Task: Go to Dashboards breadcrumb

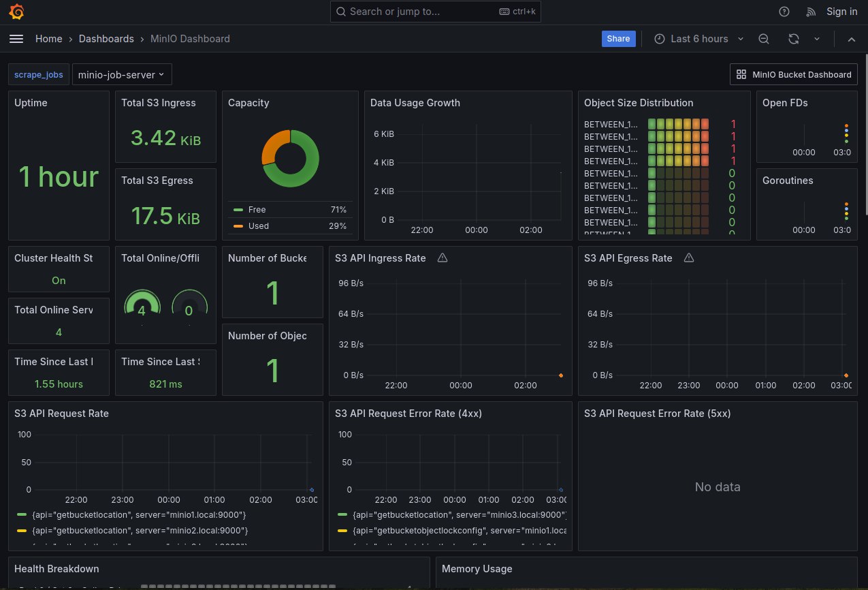Action: coord(106,39)
